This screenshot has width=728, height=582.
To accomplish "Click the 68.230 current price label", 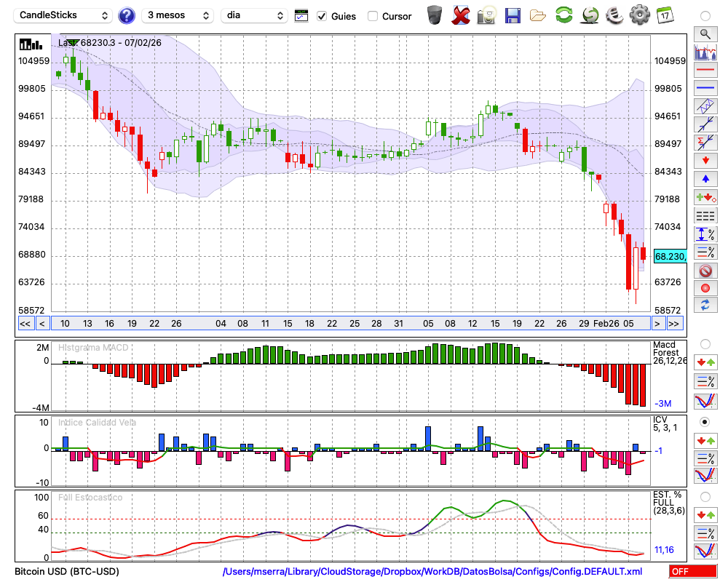I will pos(670,256).
